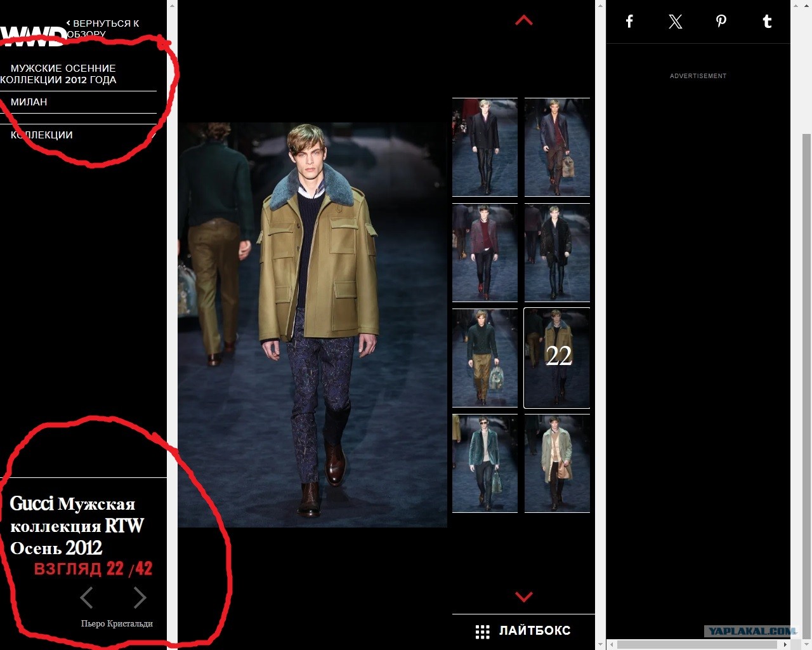Go to next look arrow
The image size is (812, 650).
click(140, 597)
